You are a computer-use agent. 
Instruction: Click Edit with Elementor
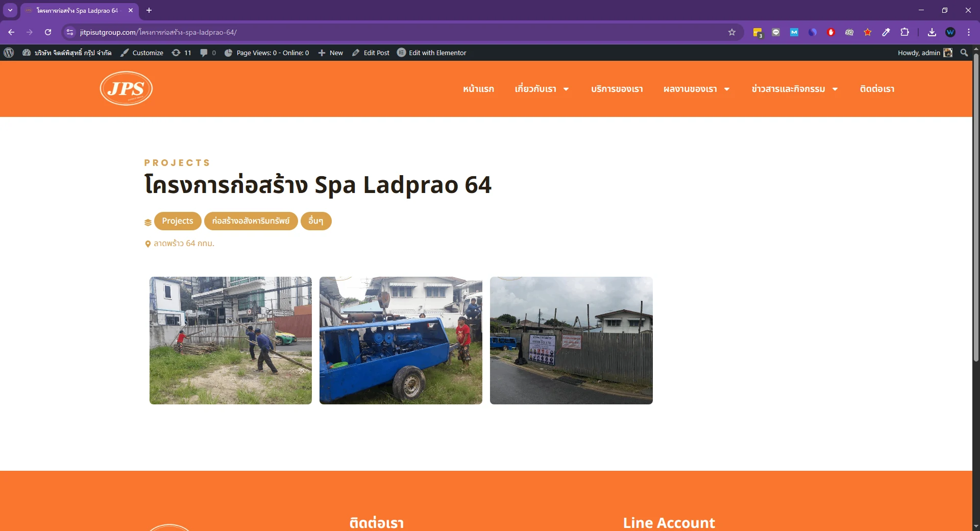click(x=432, y=53)
